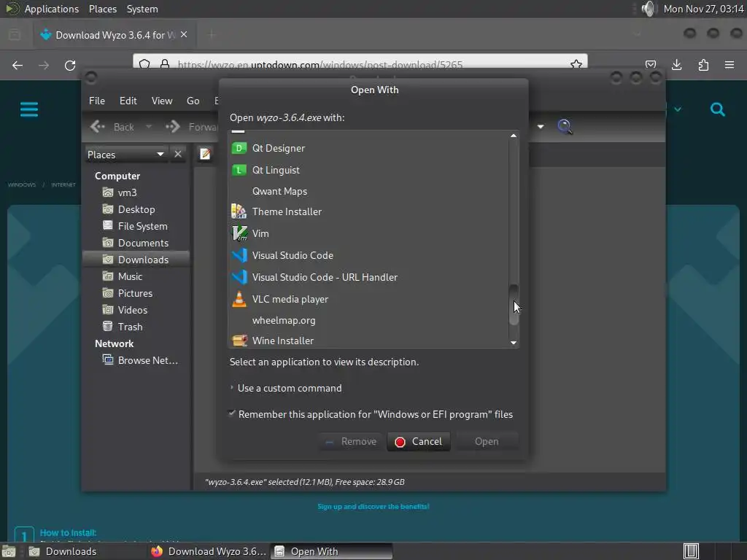This screenshot has height=560, width=747.
Task: Open the Go menu
Action: click(x=193, y=101)
